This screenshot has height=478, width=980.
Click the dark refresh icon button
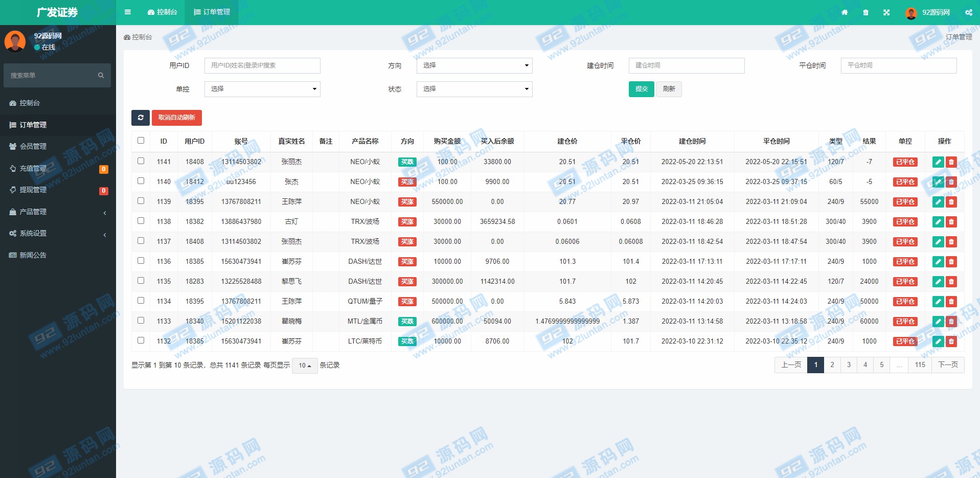141,118
